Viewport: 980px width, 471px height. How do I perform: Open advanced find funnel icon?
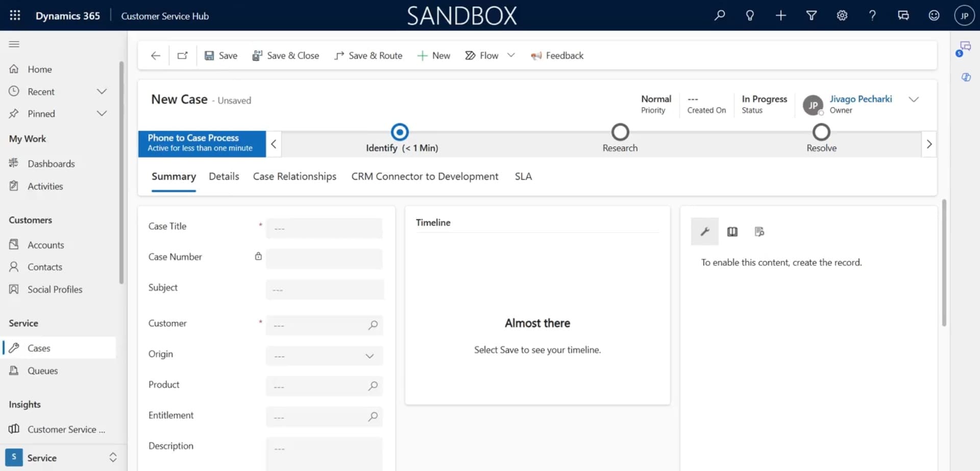coord(811,15)
